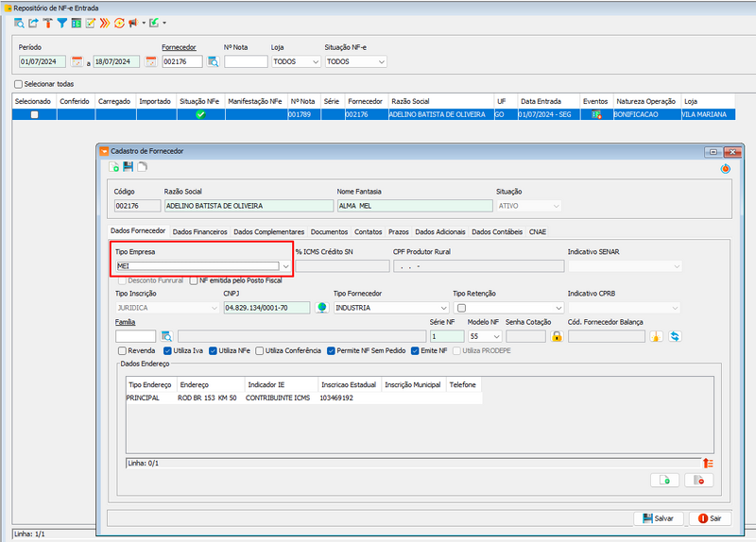This screenshot has width=756, height=542.
Task: Open the Documentos tab
Action: tap(329, 231)
